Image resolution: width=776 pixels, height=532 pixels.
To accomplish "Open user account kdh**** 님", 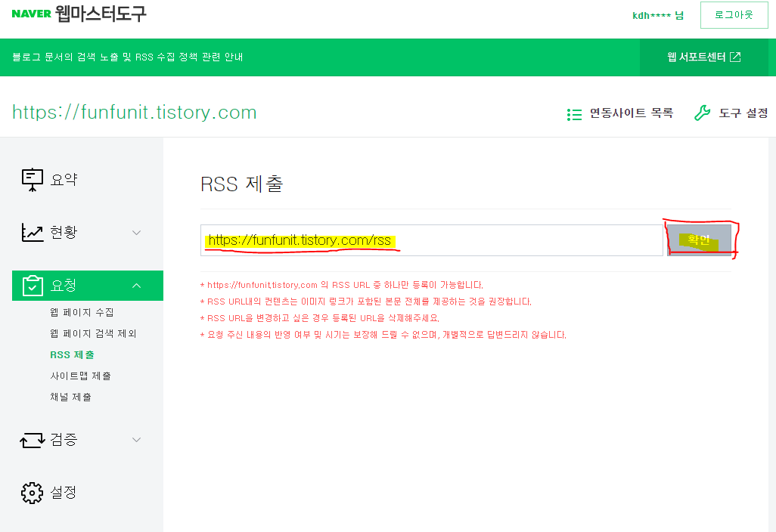I will pos(658,15).
